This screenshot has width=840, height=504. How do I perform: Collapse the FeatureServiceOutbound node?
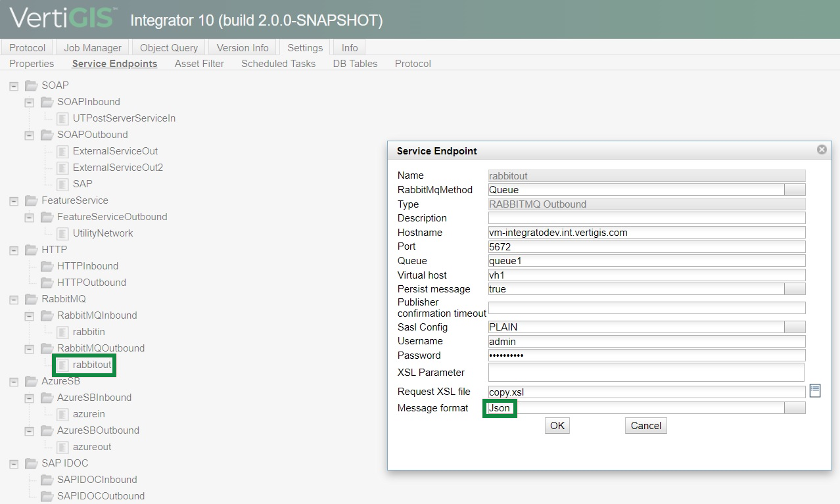(29, 218)
